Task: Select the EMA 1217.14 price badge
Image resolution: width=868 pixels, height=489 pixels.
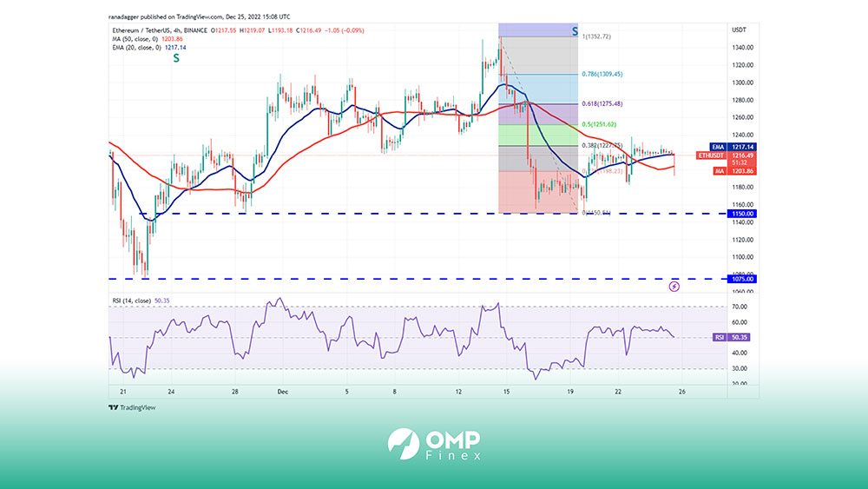Action: point(733,148)
